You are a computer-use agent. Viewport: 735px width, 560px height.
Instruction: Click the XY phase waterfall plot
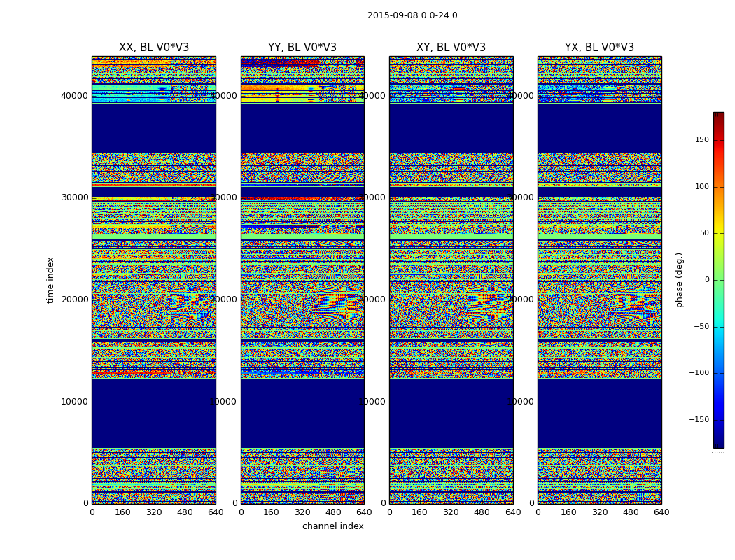point(451,280)
